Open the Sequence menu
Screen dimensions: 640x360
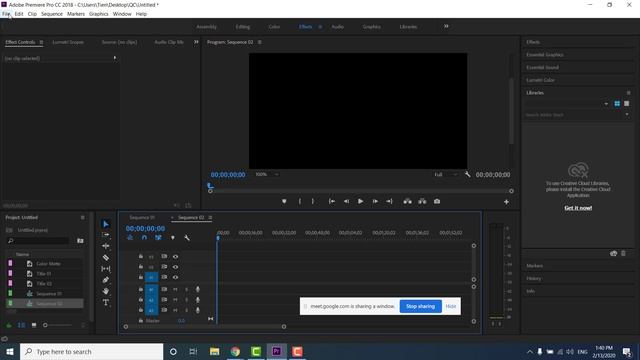tap(52, 14)
